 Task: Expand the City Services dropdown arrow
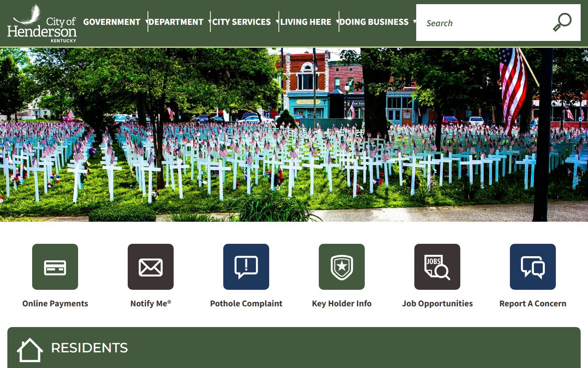tap(277, 22)
